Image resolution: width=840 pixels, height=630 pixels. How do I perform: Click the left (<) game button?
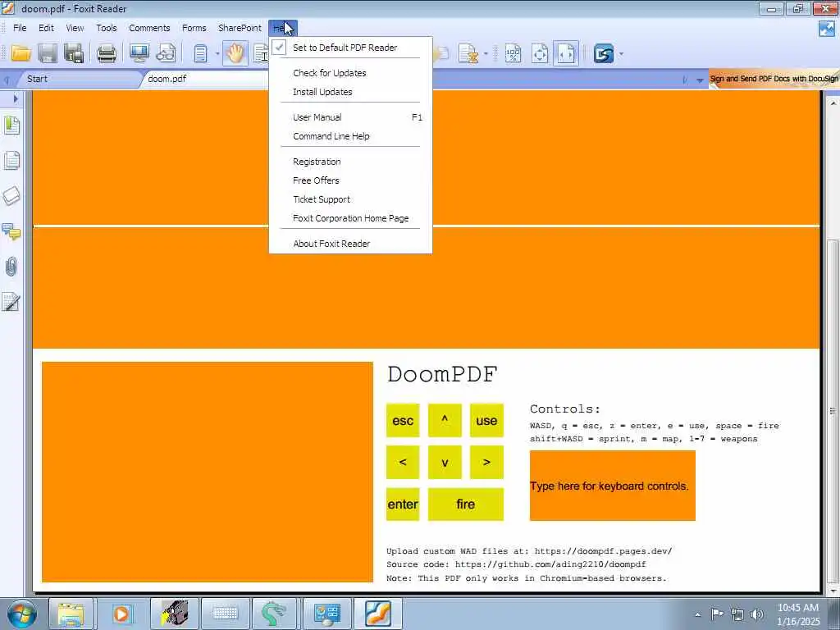(403, 462)
